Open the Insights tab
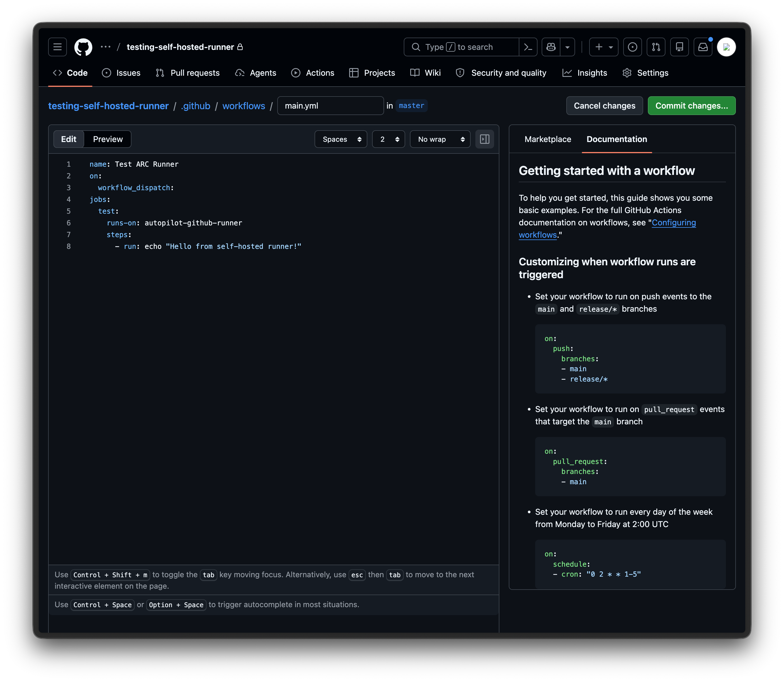This screenshot has height=682, width=784. pos(584,73)
